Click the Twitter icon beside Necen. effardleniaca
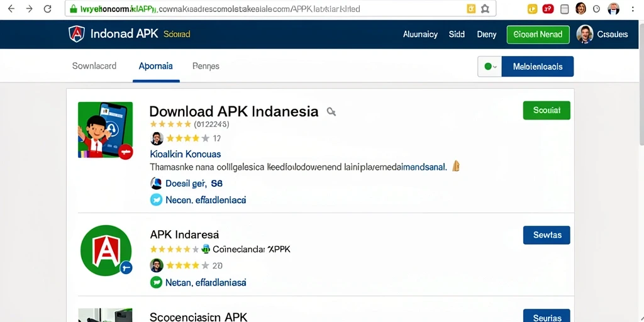The height and width of the screenshot is (322, 644). (156, 200)
